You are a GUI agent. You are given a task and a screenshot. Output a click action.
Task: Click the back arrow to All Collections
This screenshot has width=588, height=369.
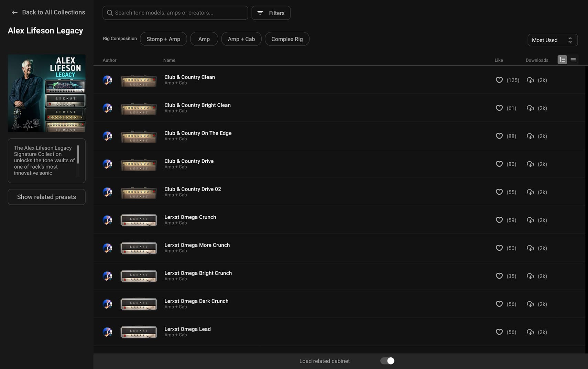click(14, 12)
